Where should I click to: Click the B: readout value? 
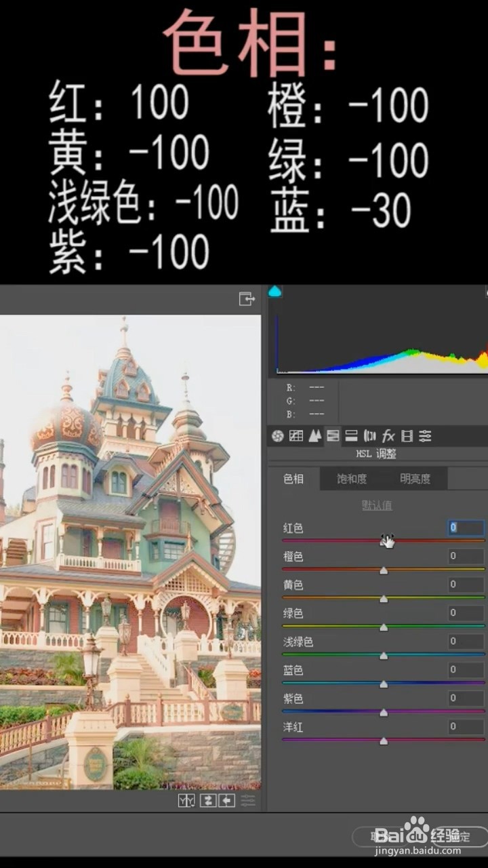316,414
